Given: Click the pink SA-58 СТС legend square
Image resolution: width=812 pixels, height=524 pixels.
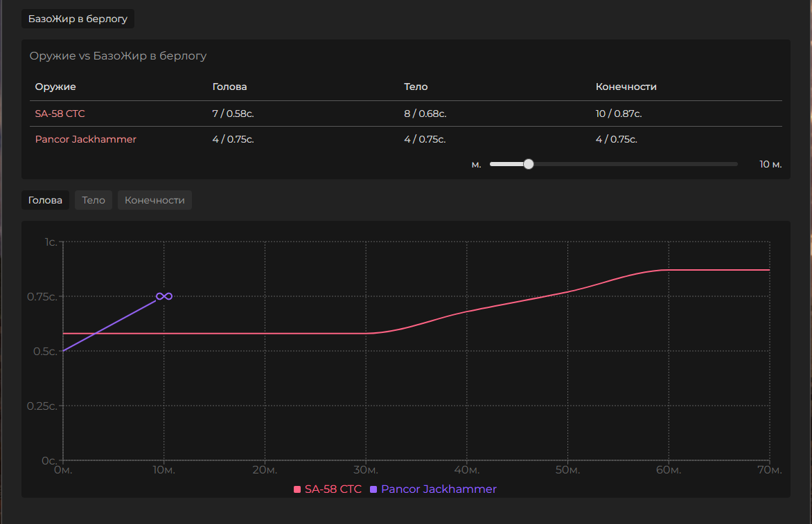Looking at the screenshot, I should click(297, 489).
